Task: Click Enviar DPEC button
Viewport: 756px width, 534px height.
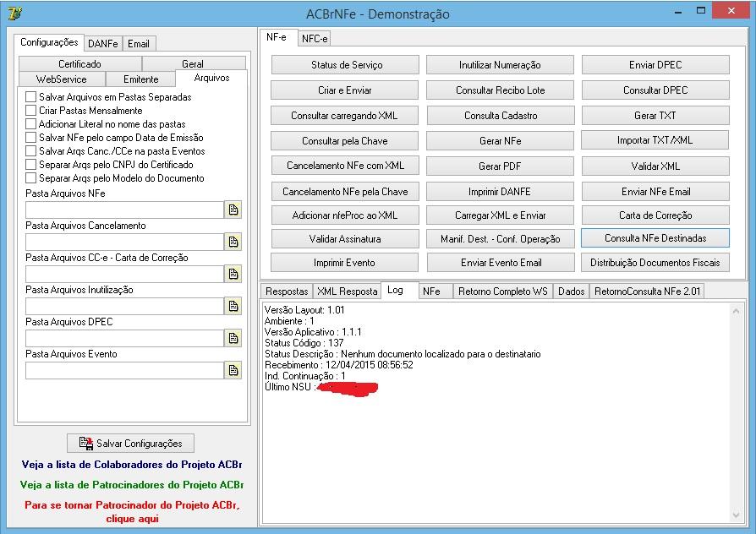Action: tap(655, 64)
